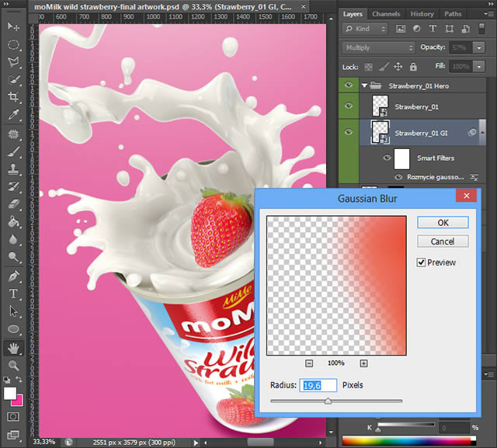Viewport: 497px width, 448px height.
Task: Hide the Rozmycie gaussowskie filter
Action: tap(398, 177)
